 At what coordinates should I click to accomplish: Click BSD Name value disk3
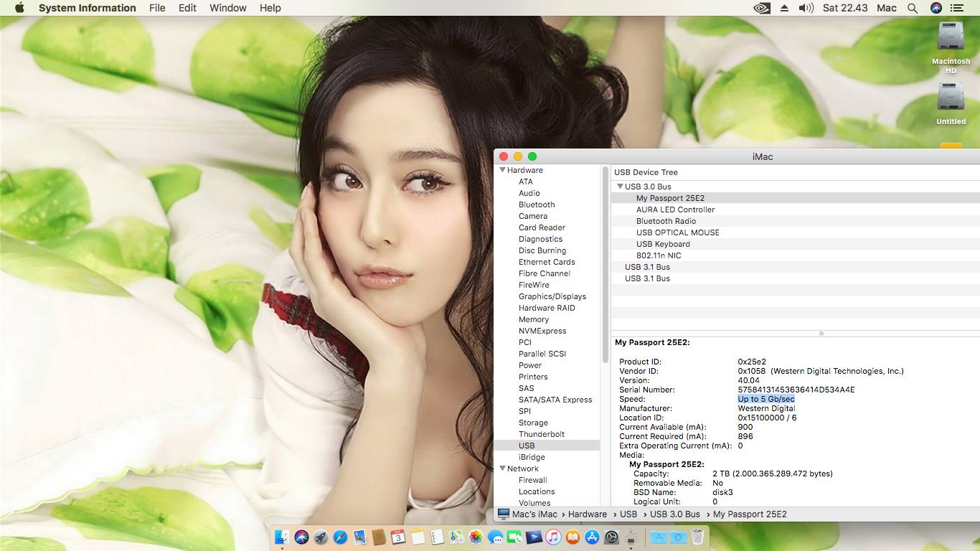pos(722,492)
